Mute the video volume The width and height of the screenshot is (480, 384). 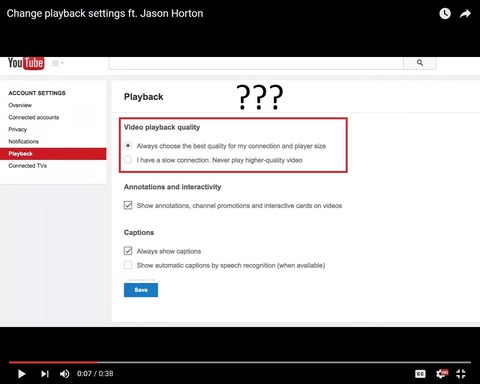65,374
